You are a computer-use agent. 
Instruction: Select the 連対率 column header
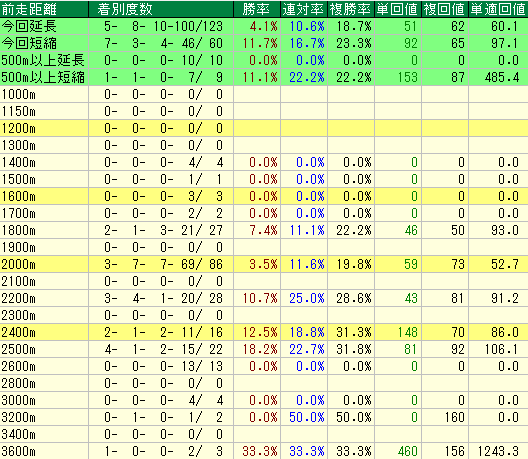pos(304,9)
